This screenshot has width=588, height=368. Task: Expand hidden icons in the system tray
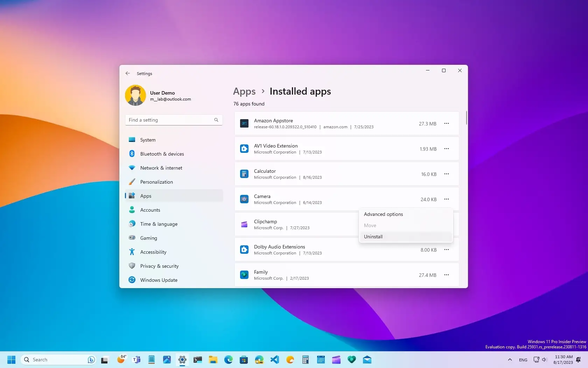pos(510,359)
